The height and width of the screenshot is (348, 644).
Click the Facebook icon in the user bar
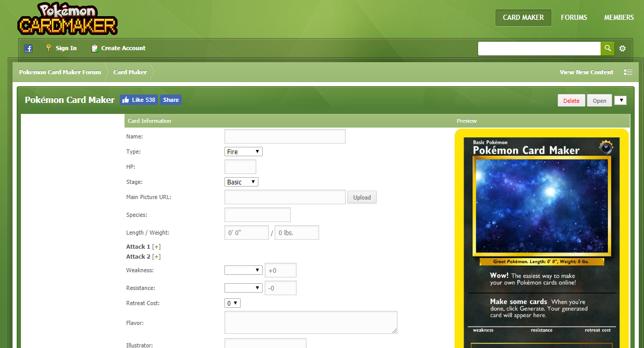(28, 49)
